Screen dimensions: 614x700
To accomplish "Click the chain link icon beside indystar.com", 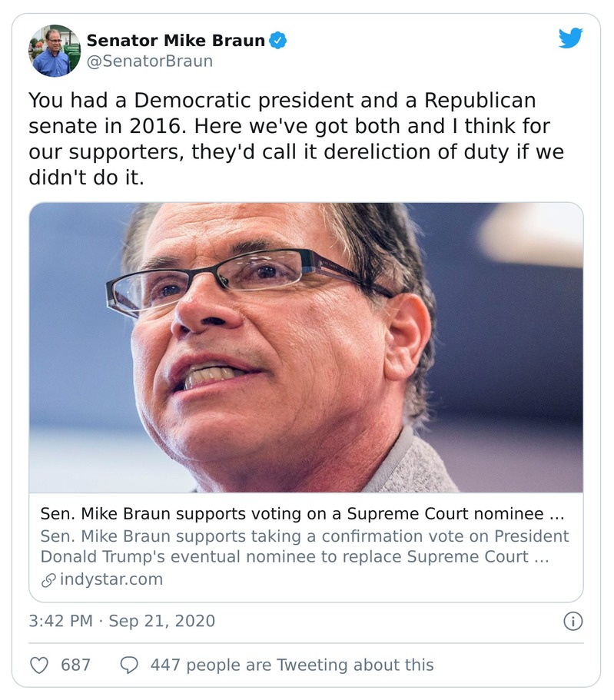I will (x=48, y=579).
